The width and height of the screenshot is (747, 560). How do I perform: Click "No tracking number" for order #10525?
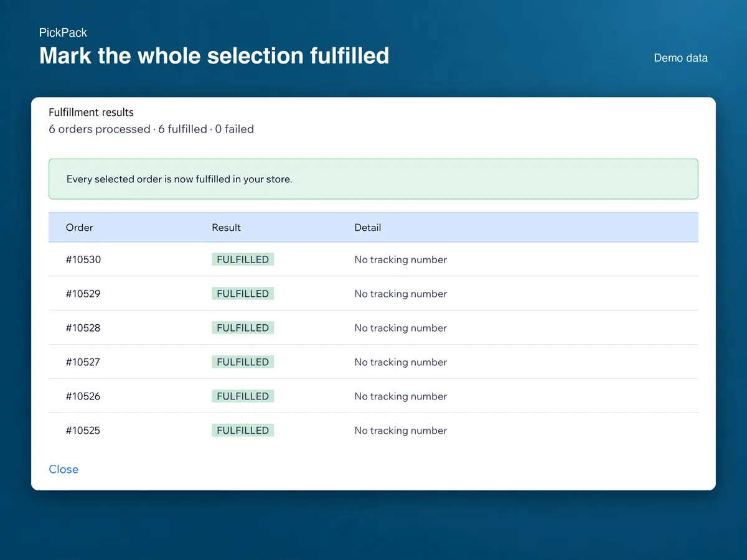point(401,431)
